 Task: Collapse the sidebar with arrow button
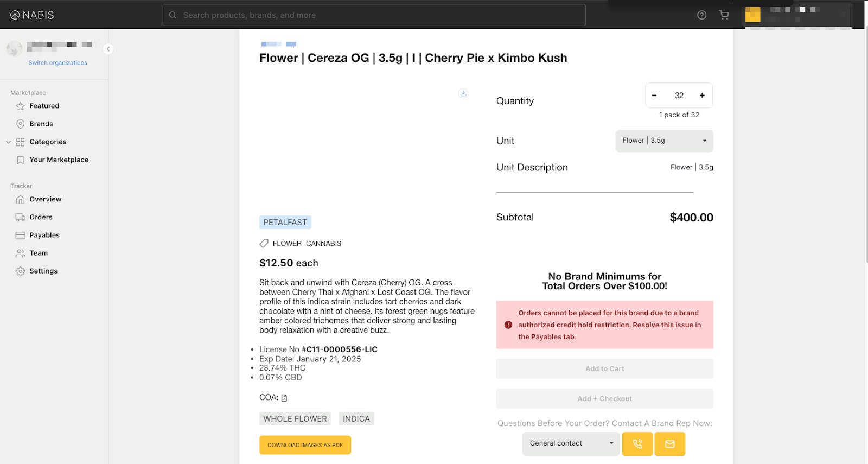[x=108, y=49]
